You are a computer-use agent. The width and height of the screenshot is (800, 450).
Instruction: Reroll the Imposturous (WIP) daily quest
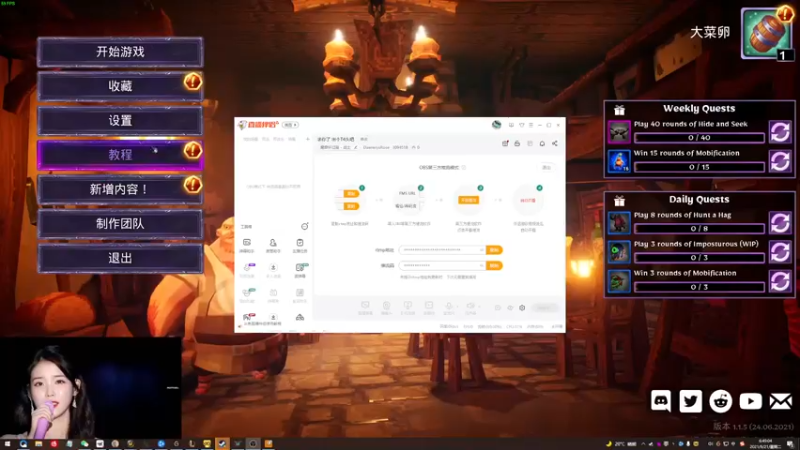point(780,252)
